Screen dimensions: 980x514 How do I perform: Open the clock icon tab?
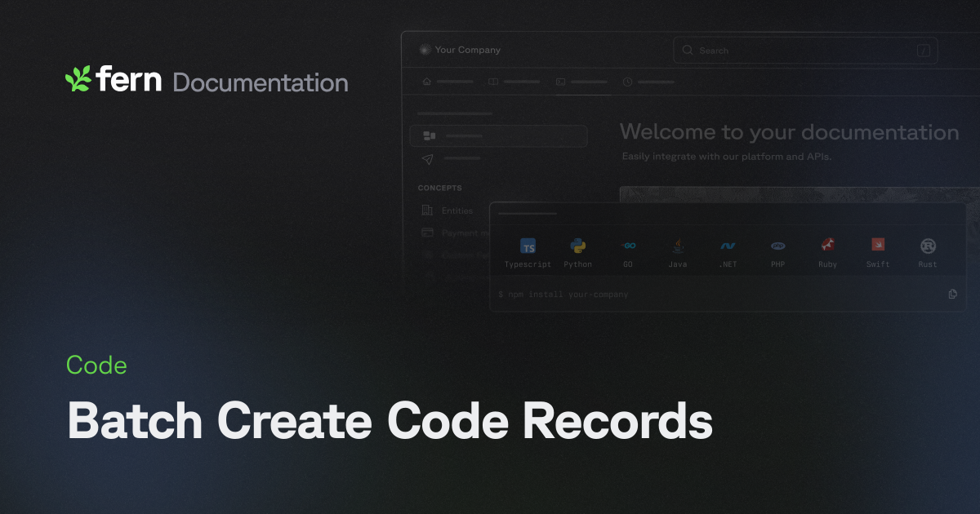coord(627,82)
